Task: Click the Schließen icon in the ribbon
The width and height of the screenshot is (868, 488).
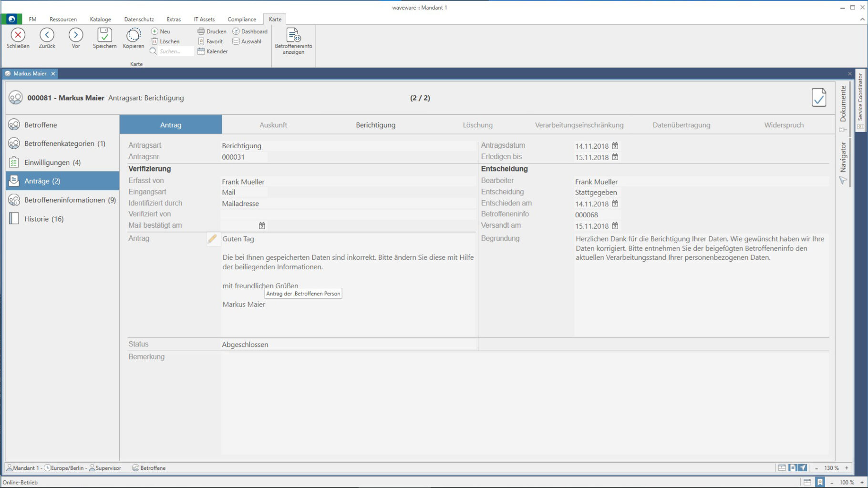Action: 18,35
